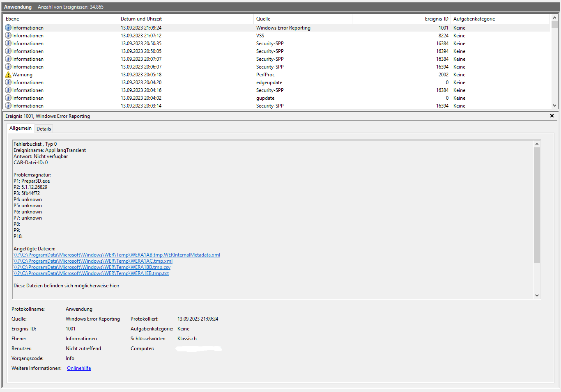This screenshot has width=561, height=392.
Task: Click the description box scrollbar down arrow
Action: pos(537,295)
